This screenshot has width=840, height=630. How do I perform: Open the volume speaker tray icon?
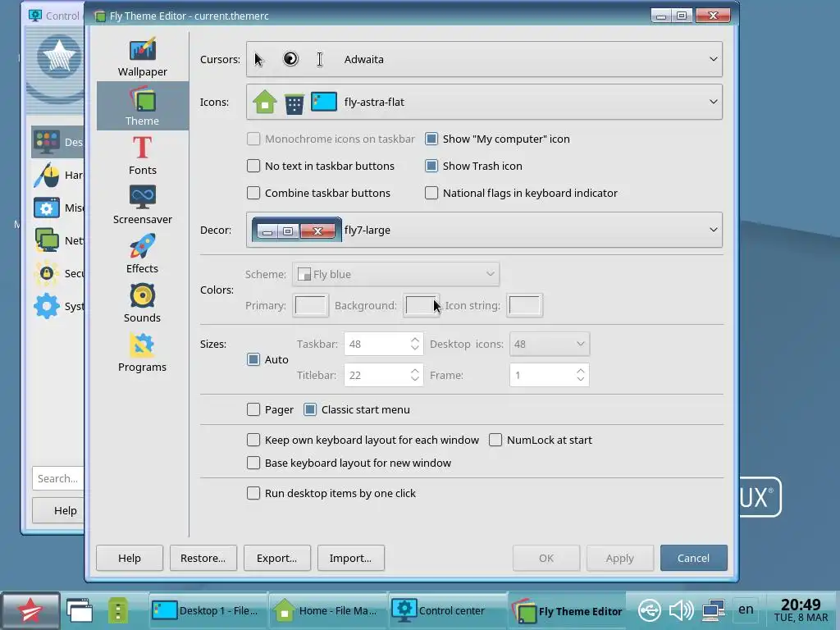tap(681, 610)
